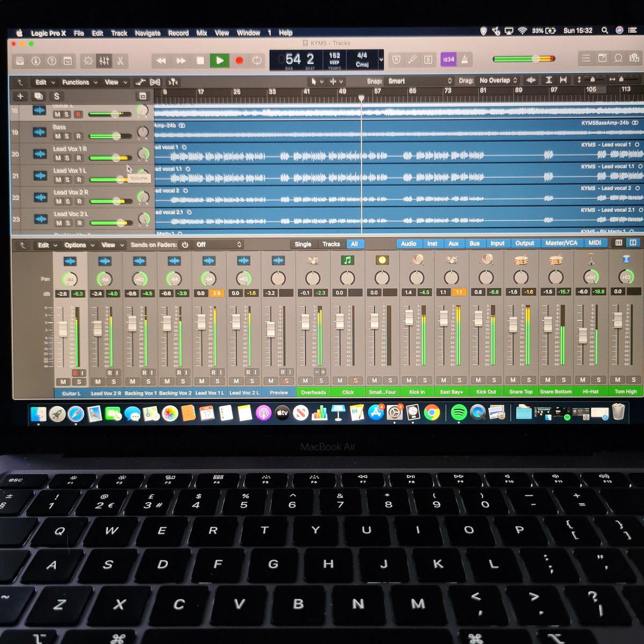Open the Track menu in menu bar
644x644 pixels.
(x=119, y=33)
